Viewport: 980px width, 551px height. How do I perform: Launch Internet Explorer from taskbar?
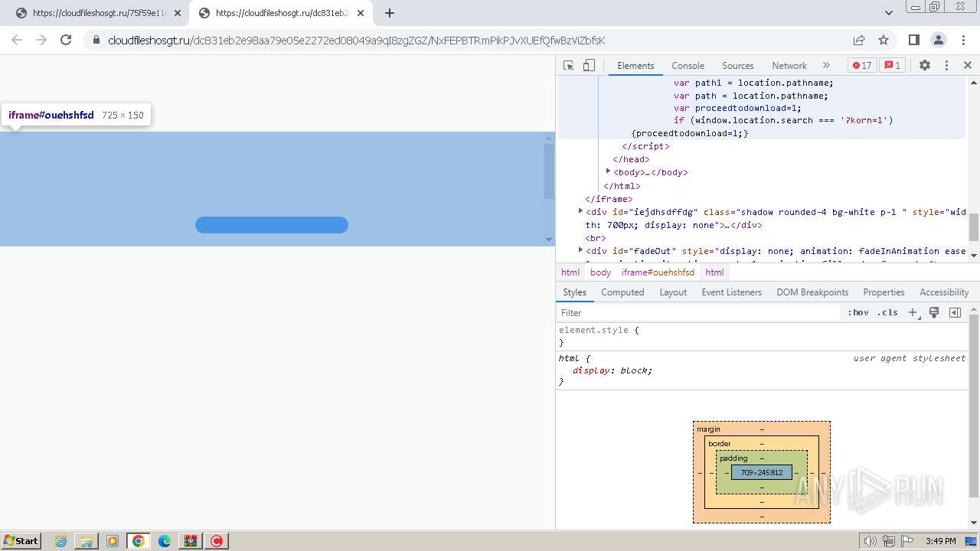tap(61, 541)
